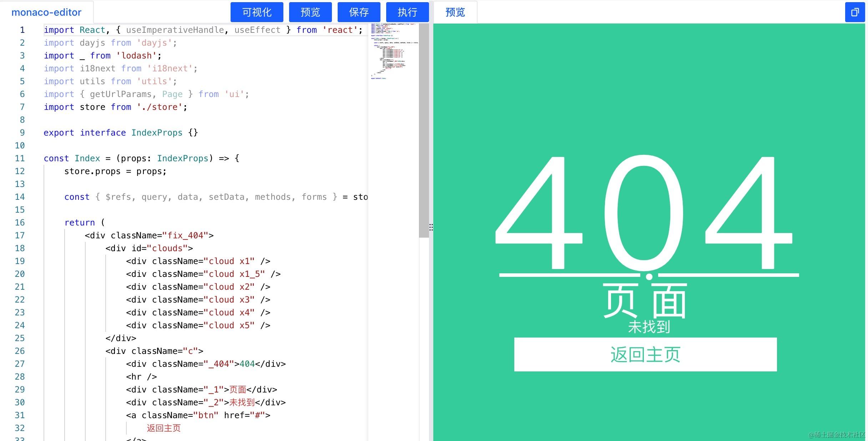This screenshot has height=441, width=868.
Task: Click the "fix_404" className string
Action: pyautogui.click(x=185, y=235)
